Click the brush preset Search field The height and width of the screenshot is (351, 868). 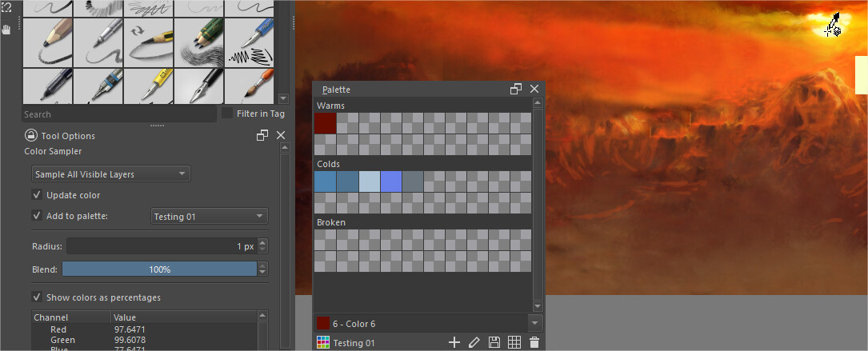pyautogui.click(x=118, y=114)
